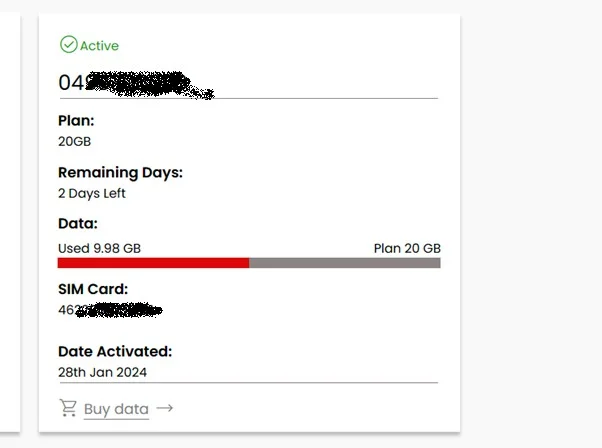Viewport: 602px width, 448px height.
Task: Click the gray remaining portion of data bar
Action: click(344, 263)
